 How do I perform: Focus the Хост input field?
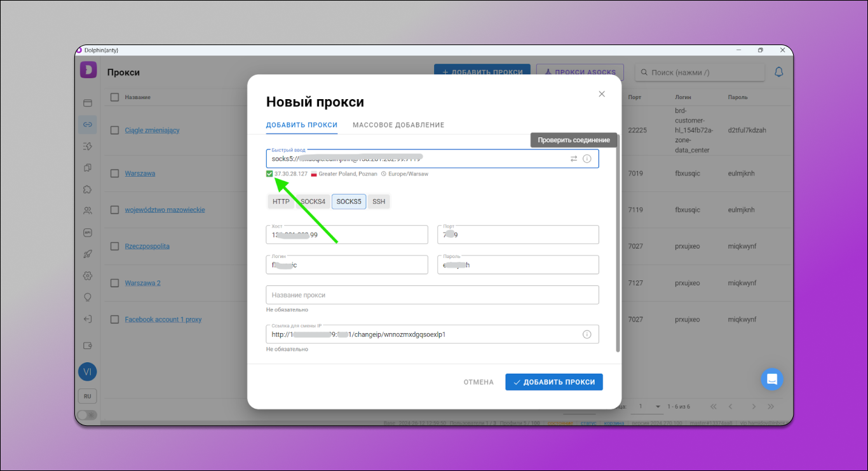click(347, 235)
